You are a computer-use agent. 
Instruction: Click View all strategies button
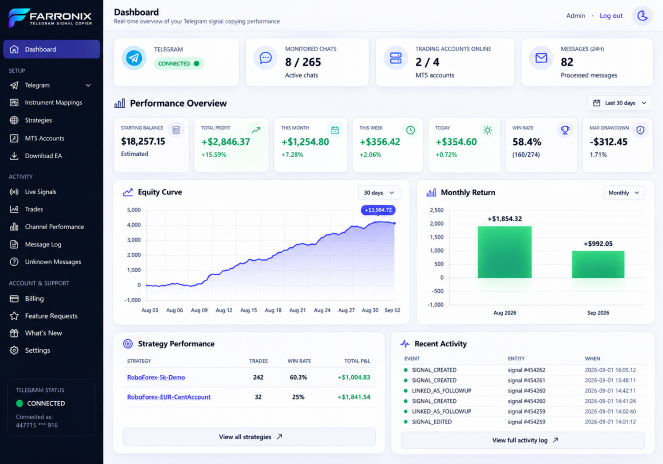[x=249, y=437]
